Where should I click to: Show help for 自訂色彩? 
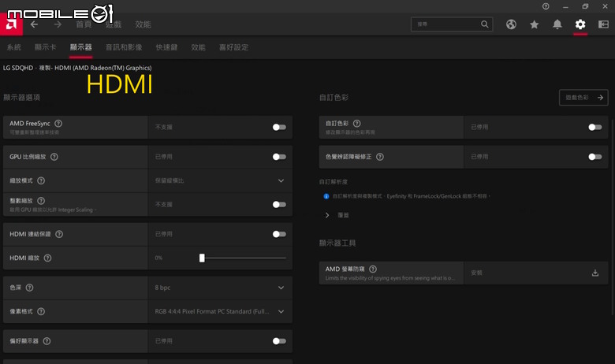[357, 124]
